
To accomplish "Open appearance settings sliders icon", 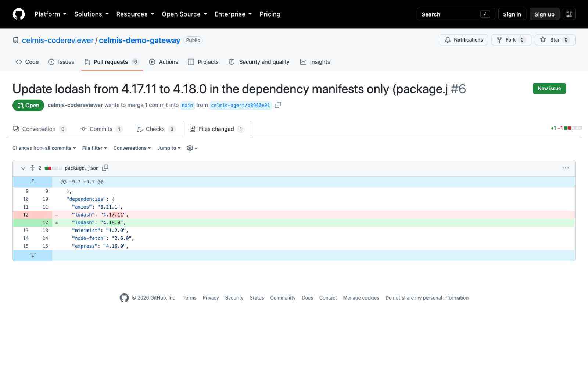I will coord(569,14).
